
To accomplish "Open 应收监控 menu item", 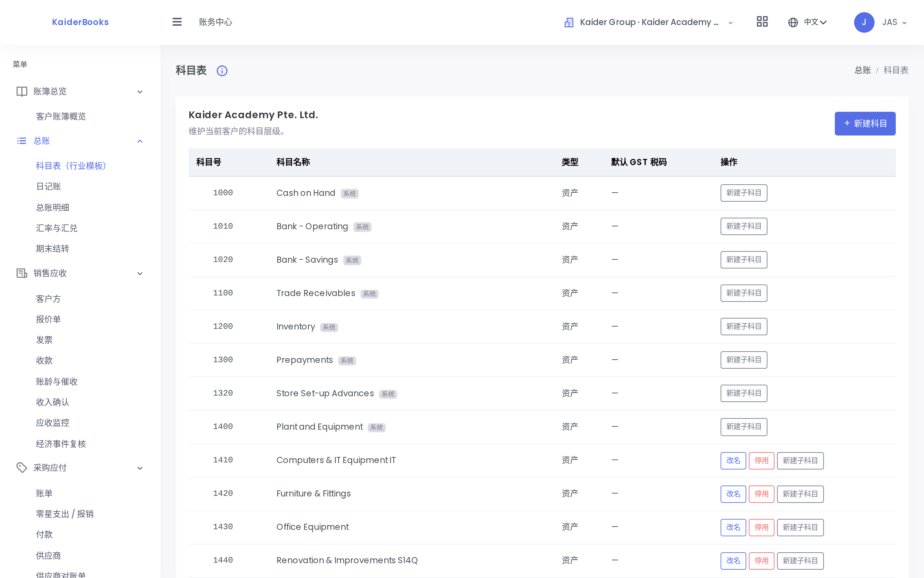I will [52, 423].
